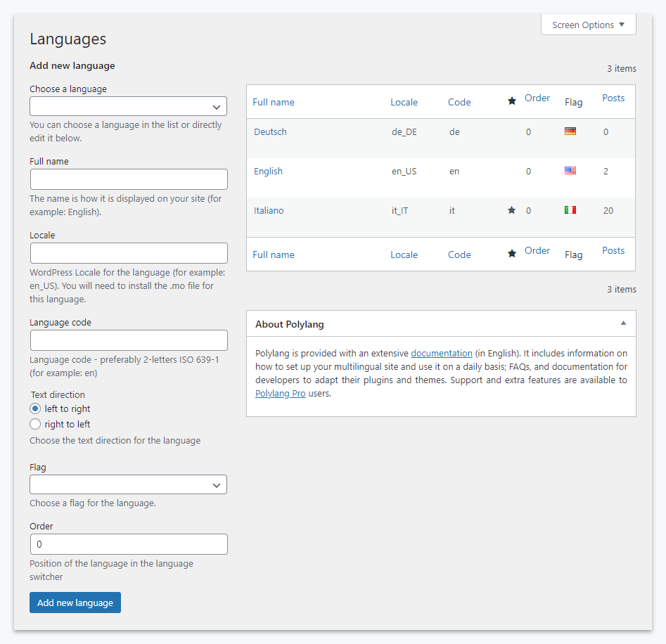The height and width of the screenshot is (644, 666).
Task: Select left to right text direction
Action: click(x=36, y=408)
